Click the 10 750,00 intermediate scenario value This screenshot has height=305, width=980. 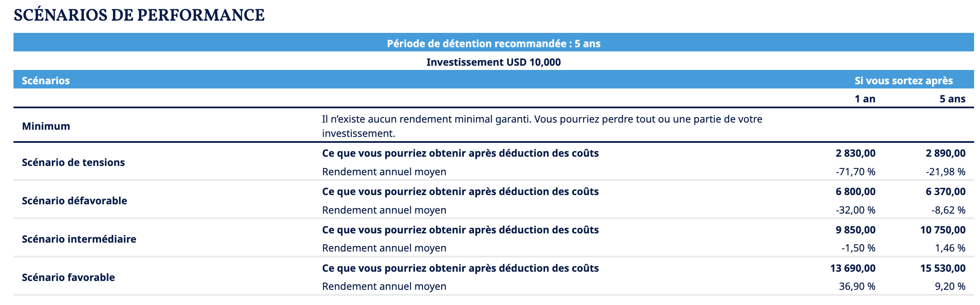[943, 230]
